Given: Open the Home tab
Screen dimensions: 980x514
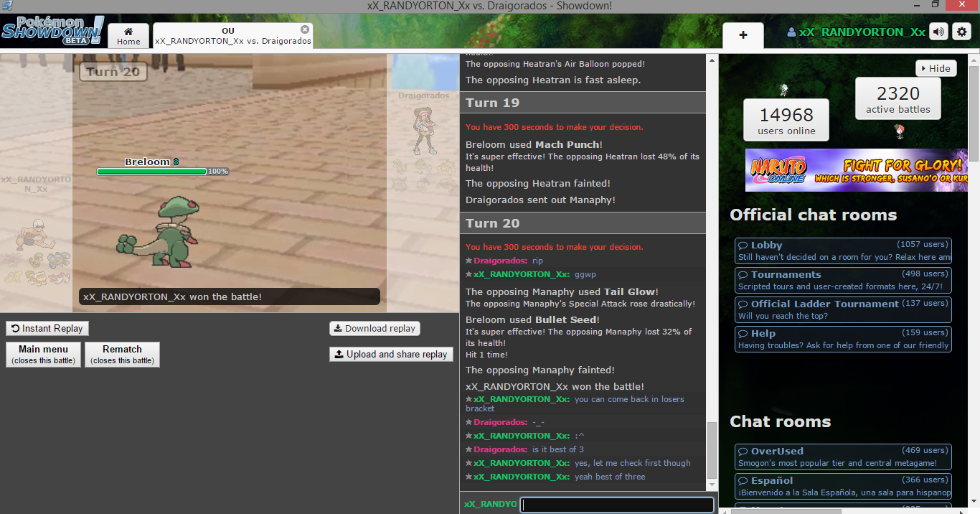Looking at the screenshot, I should (128, 36).
